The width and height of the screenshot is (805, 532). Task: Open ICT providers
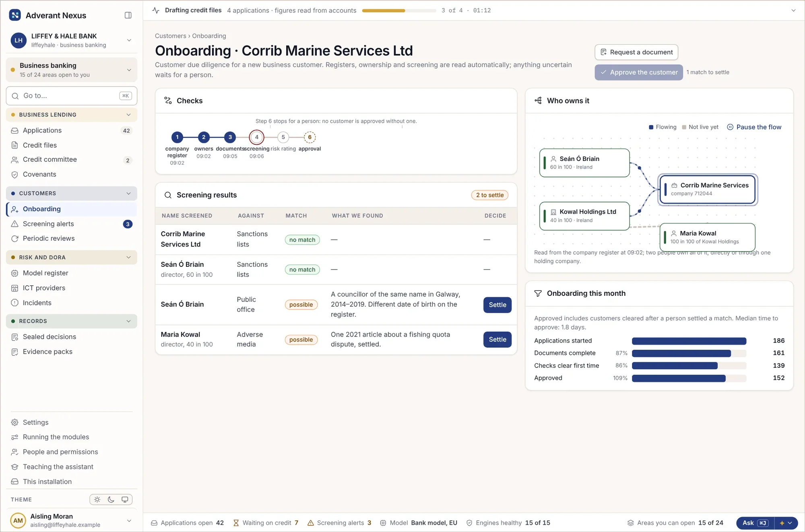coord(72,288)
